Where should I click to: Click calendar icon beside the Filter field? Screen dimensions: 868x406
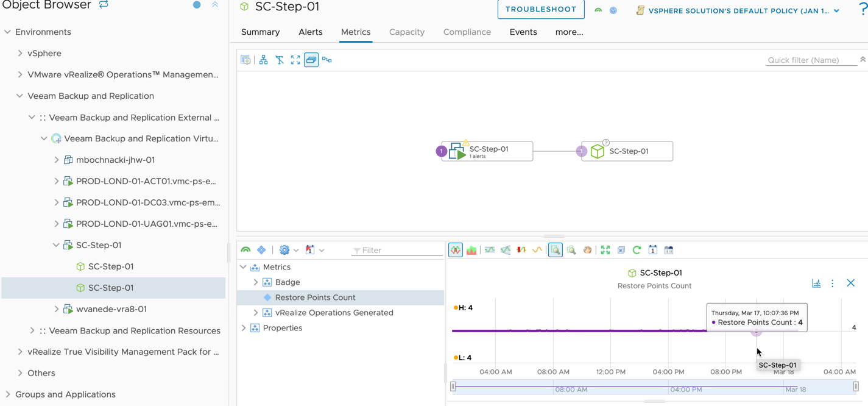point(310,250)
